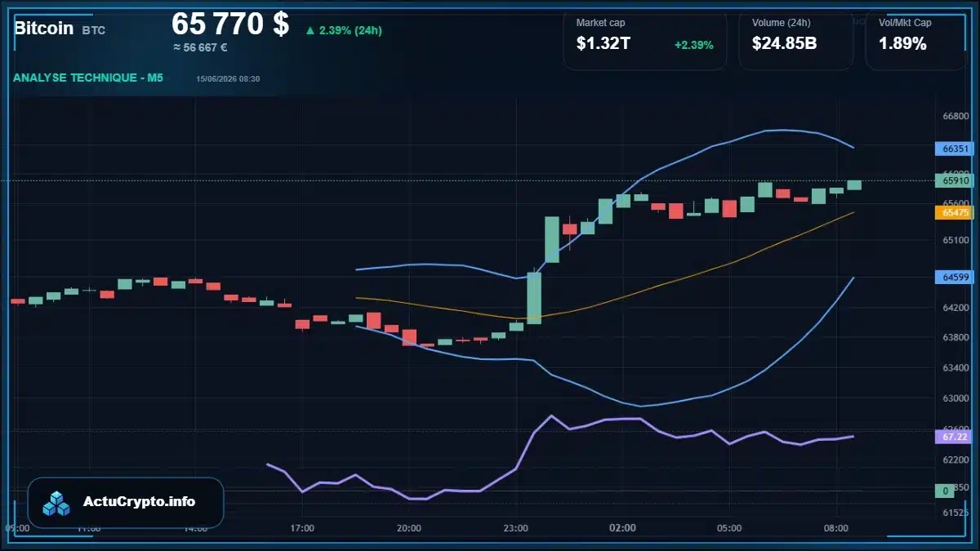Click the ActuCrypto cube logo icon
The height and width of the screenshot is (551, 980).
point(57,503)
